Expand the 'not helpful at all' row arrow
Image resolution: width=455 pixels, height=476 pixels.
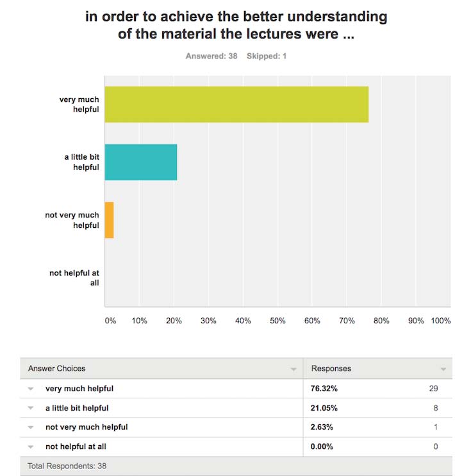[x=31, y=446]
